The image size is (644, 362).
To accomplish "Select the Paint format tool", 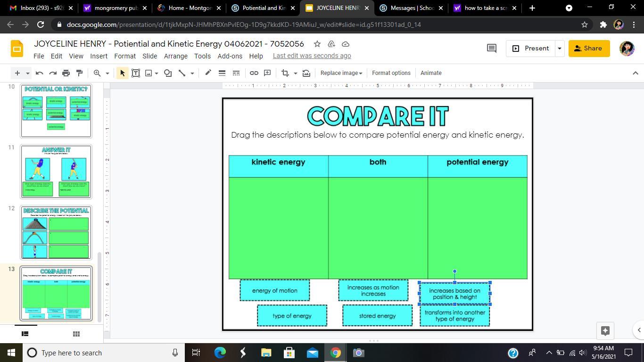I will coord(79,73).
